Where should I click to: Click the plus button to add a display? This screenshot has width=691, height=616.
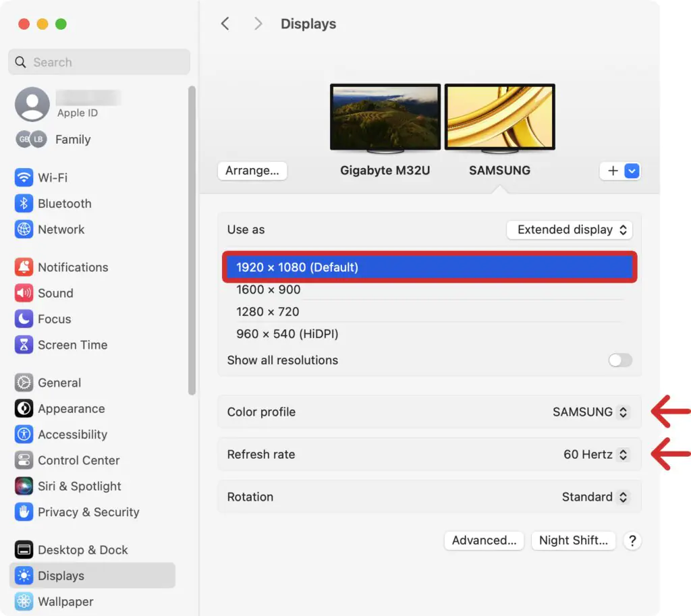613,171
